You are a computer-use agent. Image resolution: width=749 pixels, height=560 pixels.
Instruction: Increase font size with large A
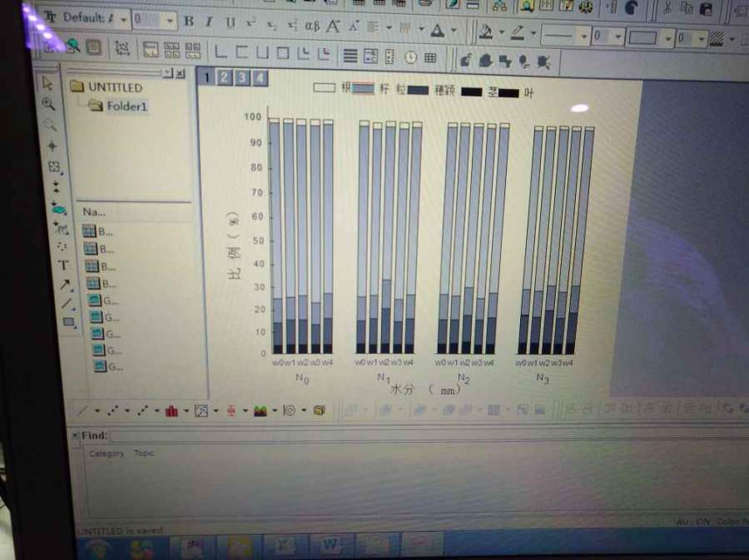coord(334,27)
